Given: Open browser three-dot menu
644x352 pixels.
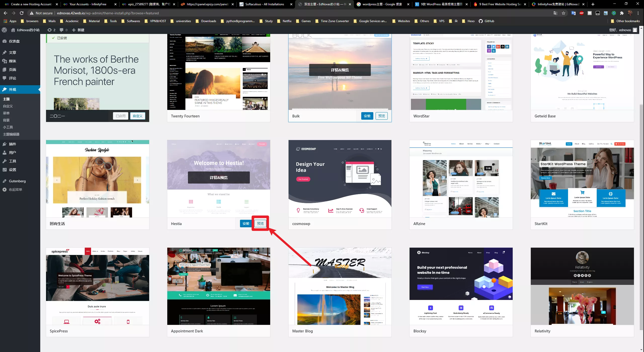Looking at the screenshot, I should coord(638,13).
